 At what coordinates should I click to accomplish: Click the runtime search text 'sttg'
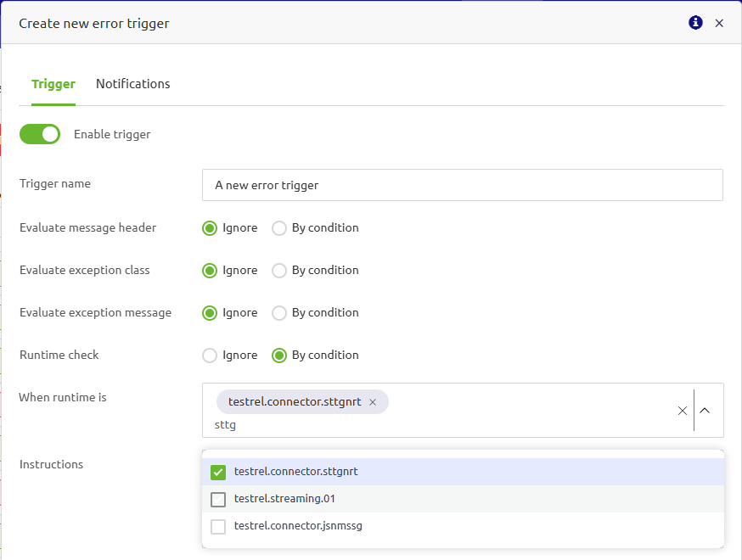pos(226,424)
